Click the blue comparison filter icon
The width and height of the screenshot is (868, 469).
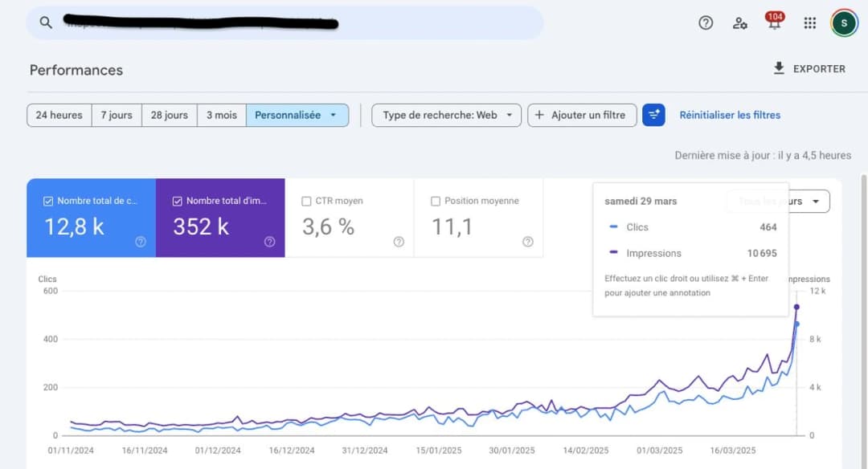pos(653,115)
